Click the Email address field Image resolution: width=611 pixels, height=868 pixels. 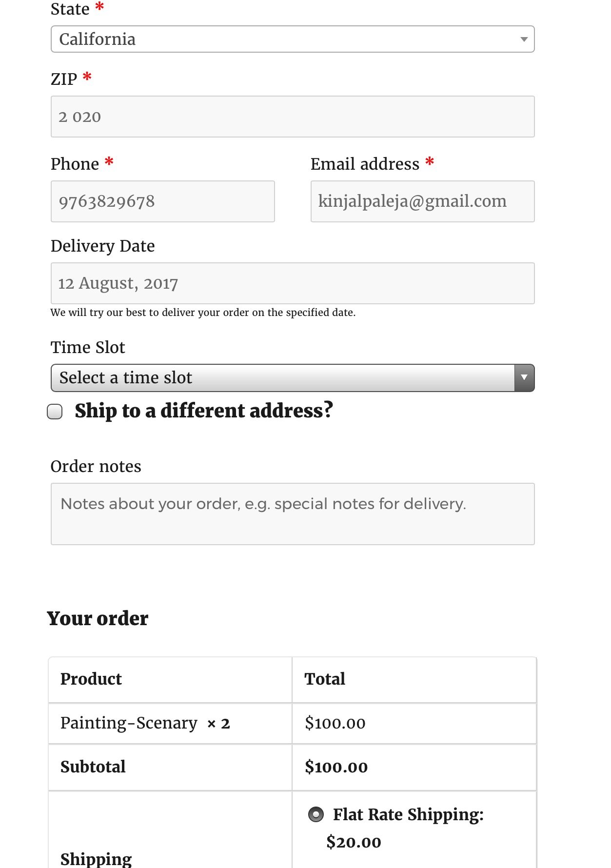point(423,201)
